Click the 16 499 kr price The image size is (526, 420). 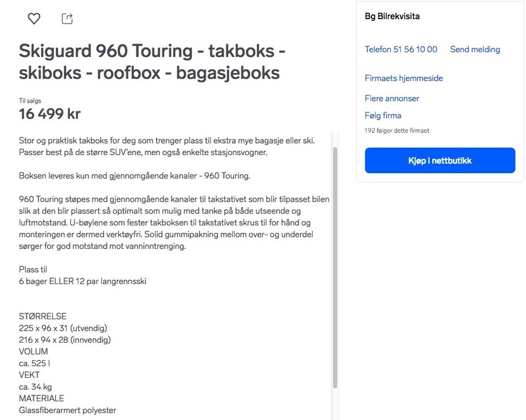[x=49, y=114]
